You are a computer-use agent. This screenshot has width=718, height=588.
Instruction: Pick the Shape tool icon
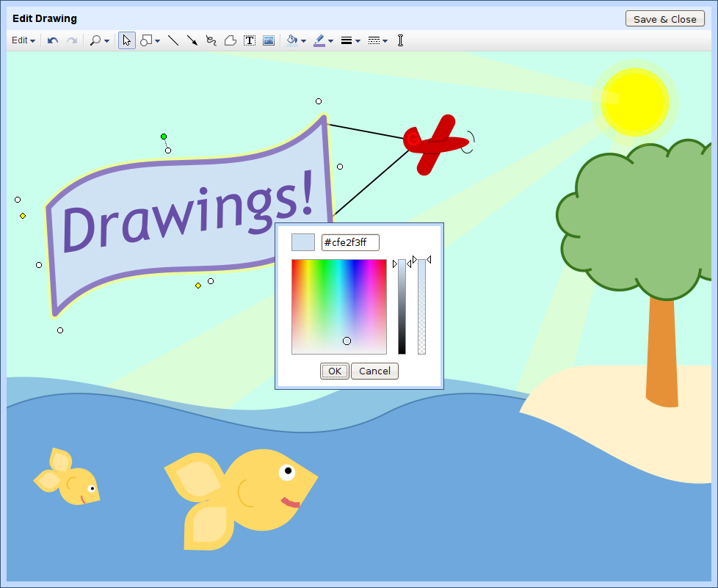tap(146, 40)
